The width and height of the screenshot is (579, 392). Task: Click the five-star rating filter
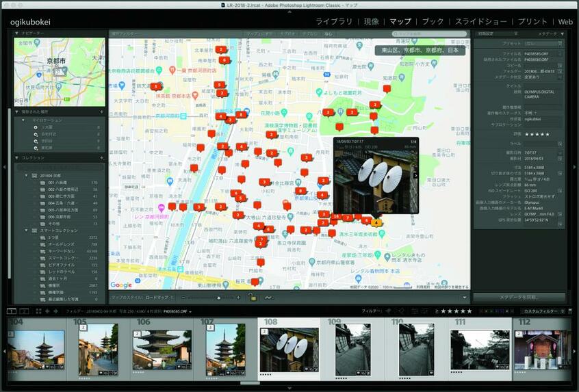coord(456,311)
